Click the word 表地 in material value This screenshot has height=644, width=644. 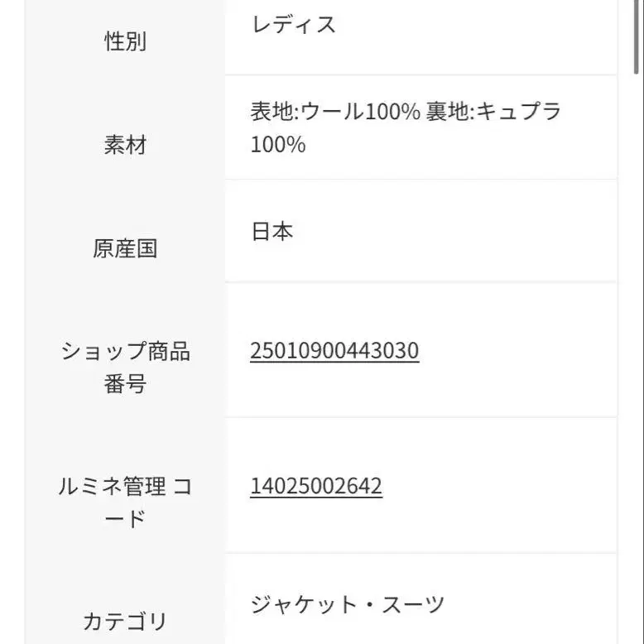coord(272,112)
